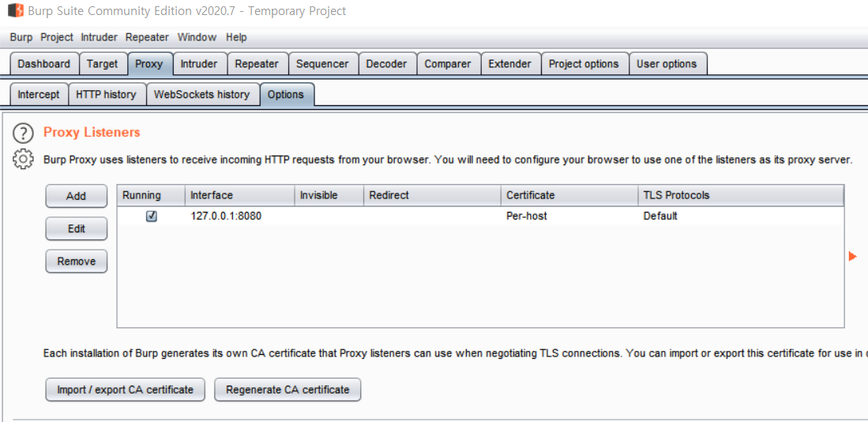Open the Proxy Listeners gear settings icon
Viewport: 868px width, 422px height.
pyautogui.click(x=22, y=160)
